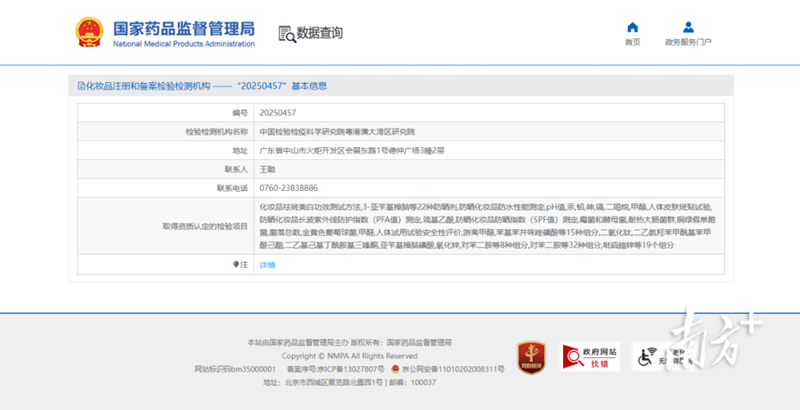The width and height of the screenshot is (800, 410).
Task: Click the 首页 navigation label
Action: (x=632, y=43)
